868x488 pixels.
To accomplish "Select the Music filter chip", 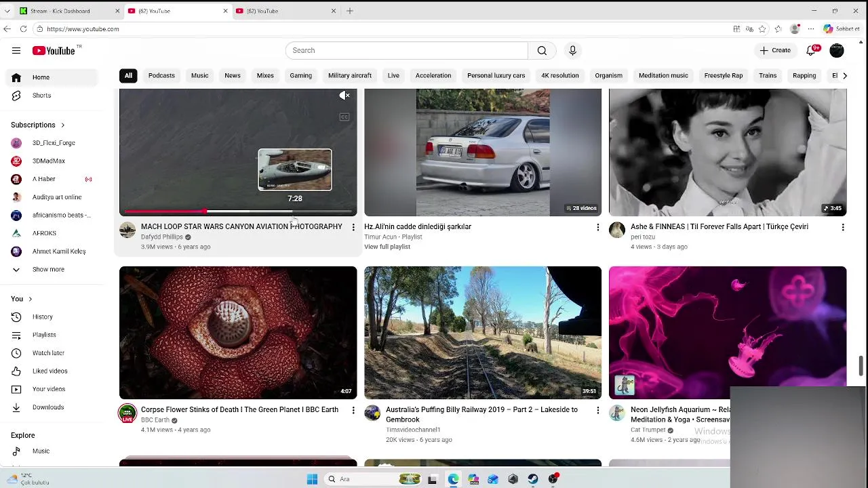I will point(199,76).
